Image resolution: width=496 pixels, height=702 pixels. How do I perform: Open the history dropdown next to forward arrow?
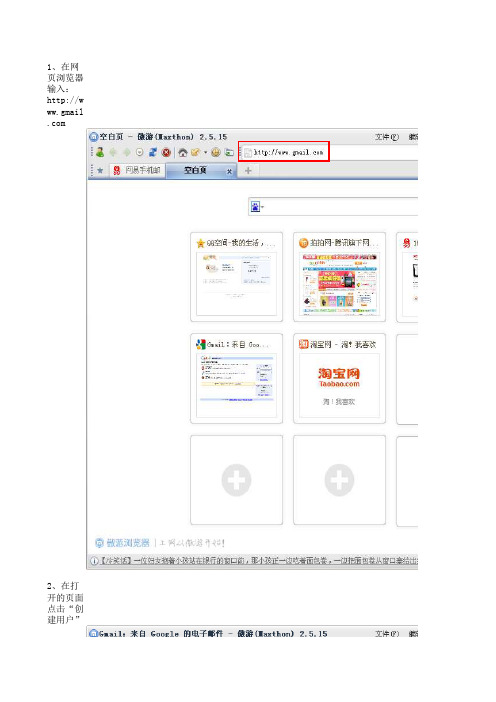[139, 152]
